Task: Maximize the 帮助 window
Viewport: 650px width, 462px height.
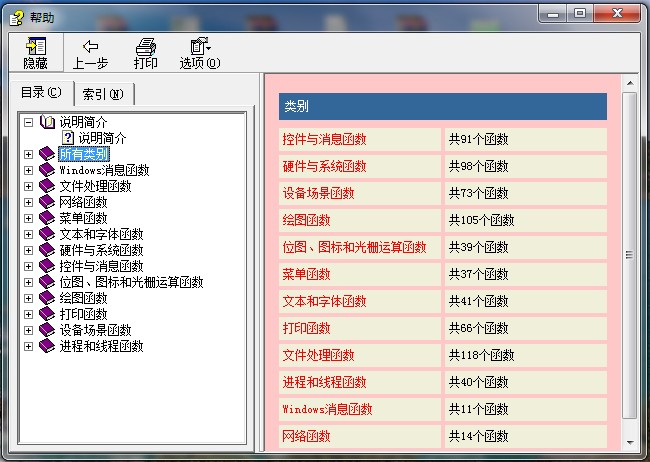Action: click(x=580, y=14)
